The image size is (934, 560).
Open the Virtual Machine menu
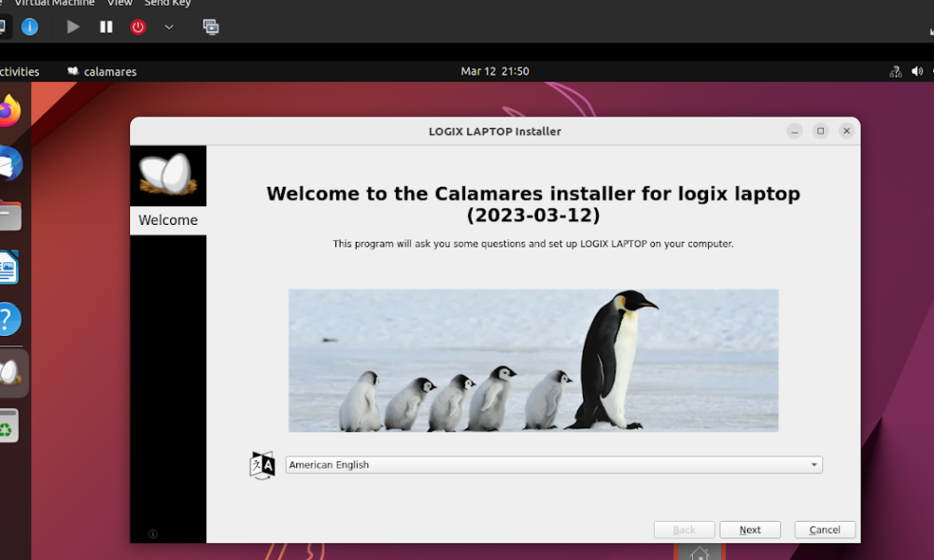point(53,3)
